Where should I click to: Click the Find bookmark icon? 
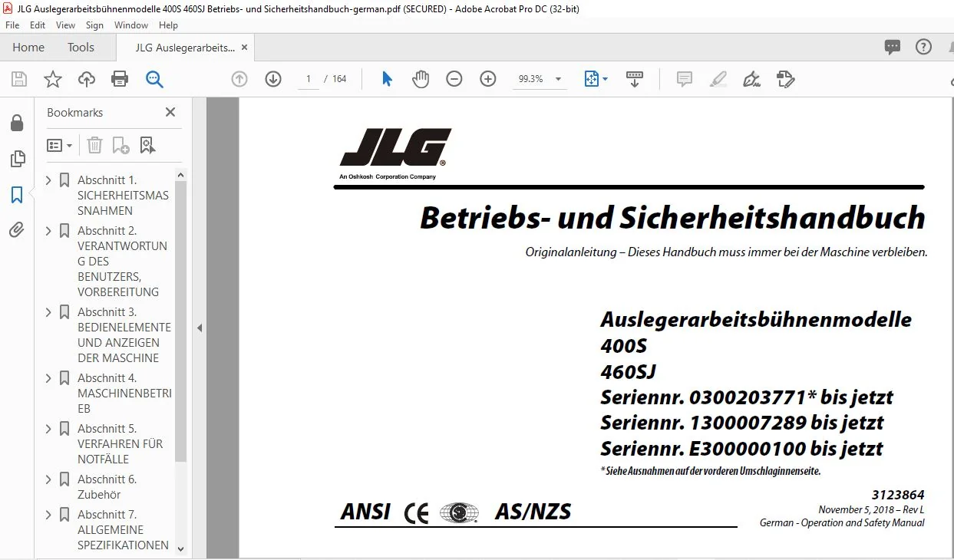click(x=147, y=145)
